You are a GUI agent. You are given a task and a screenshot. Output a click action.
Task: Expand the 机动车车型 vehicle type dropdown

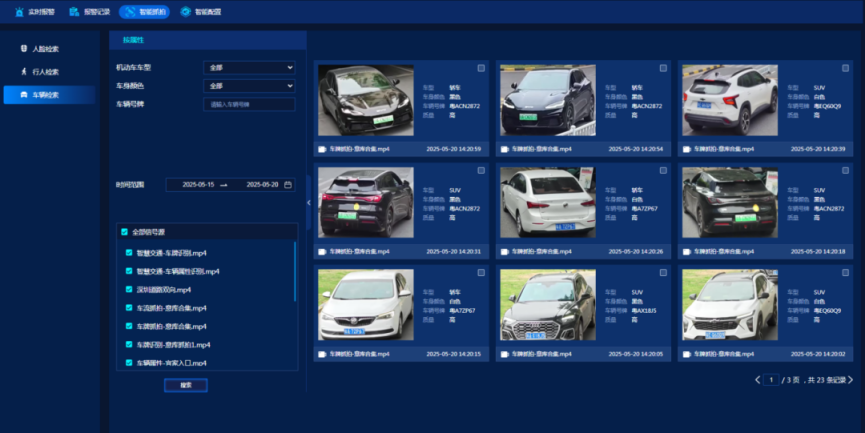click(249, 68)
